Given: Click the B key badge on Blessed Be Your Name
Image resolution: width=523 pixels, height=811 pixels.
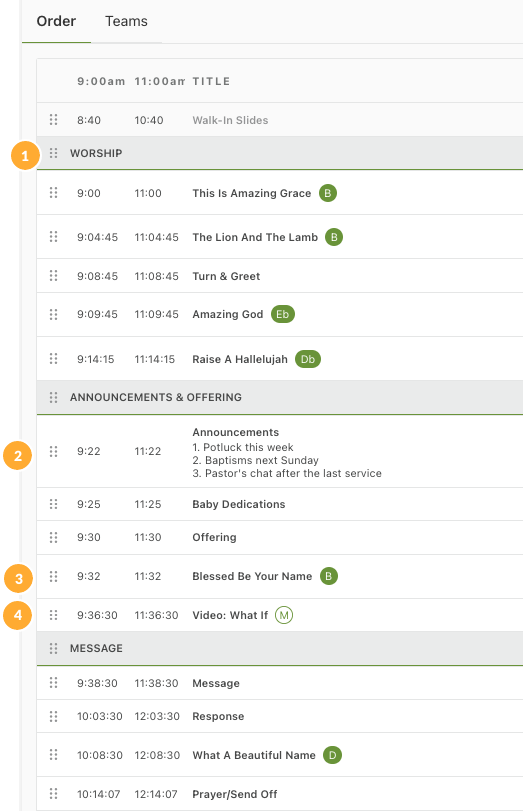Looking at the screenshot, I should [x=328, y=576].
